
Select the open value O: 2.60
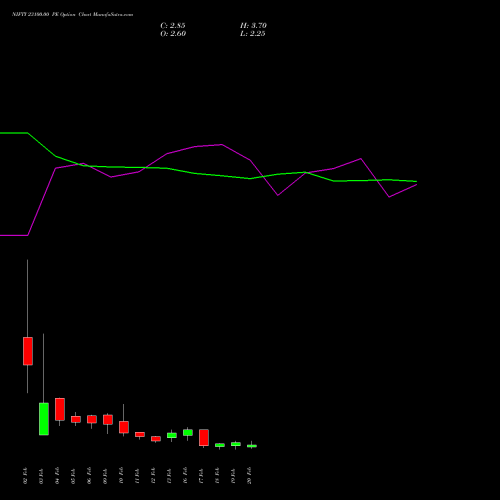(173, 34)
